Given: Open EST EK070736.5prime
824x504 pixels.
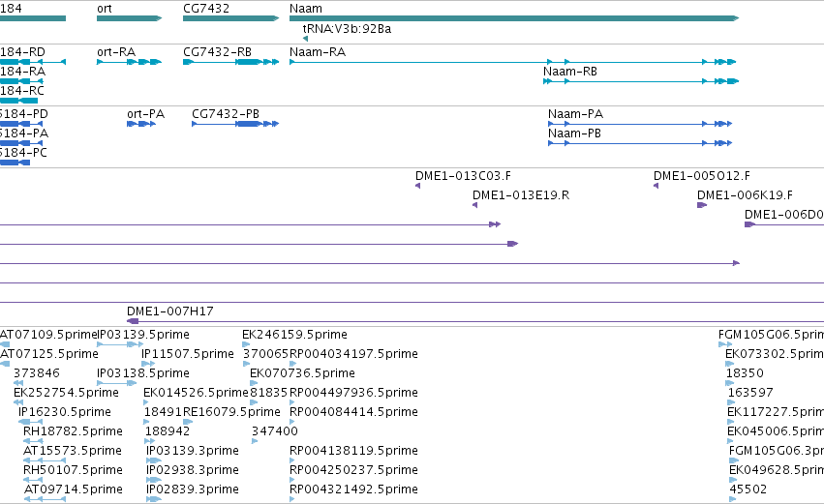Looking at the screenshot, I should (x=303, y=373).
